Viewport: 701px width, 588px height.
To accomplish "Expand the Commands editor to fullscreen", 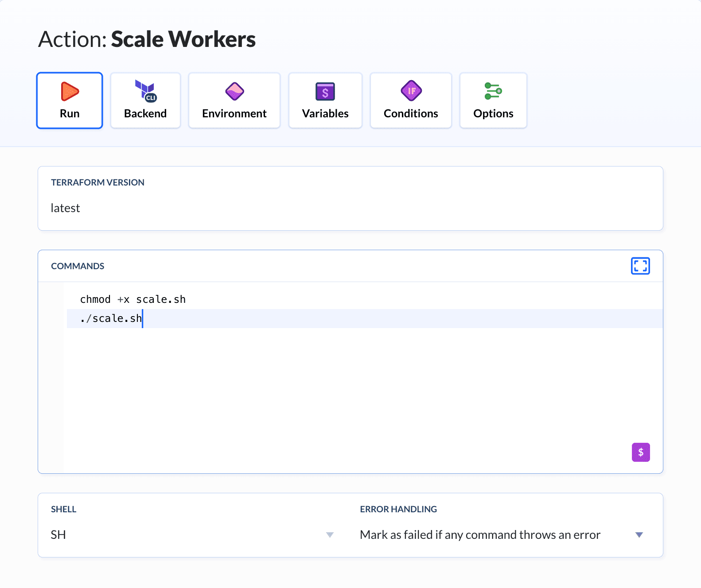I will [640, 266].
